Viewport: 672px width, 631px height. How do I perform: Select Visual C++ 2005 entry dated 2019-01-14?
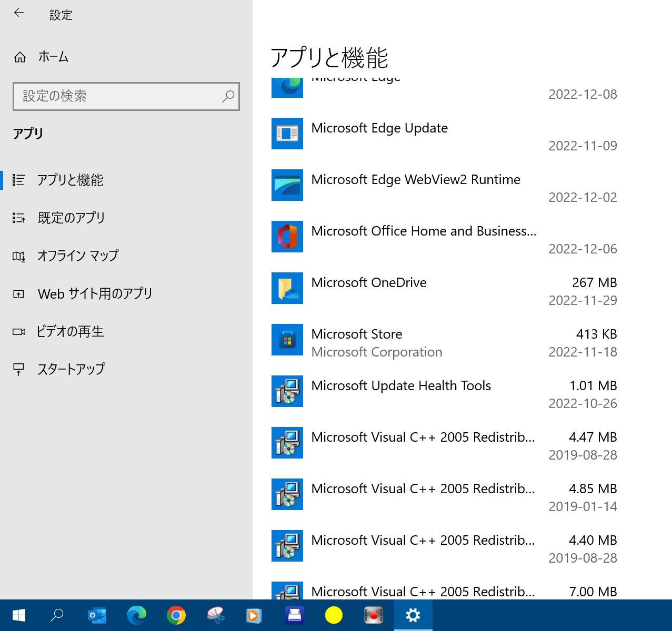(423, 489)
